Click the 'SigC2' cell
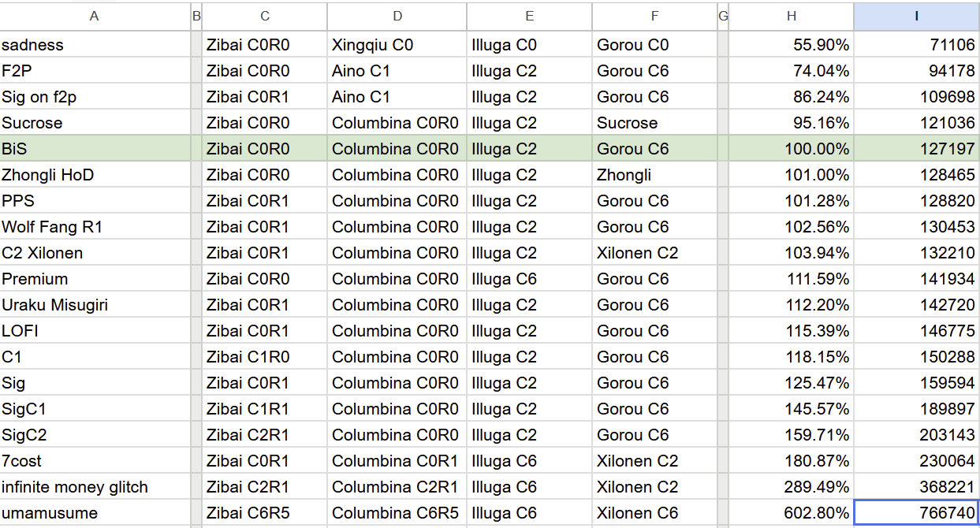This screenshot has height=528, width=980. (x=95, y=435)
